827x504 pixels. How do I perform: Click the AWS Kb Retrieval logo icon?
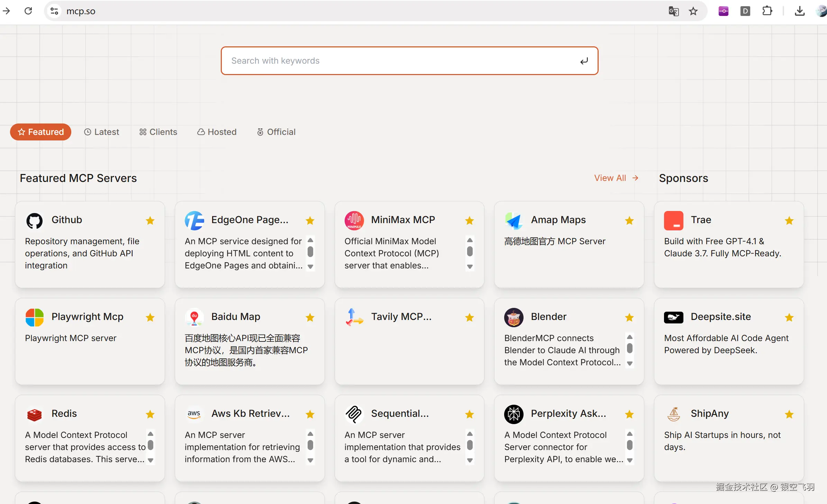tap(194, 414)
